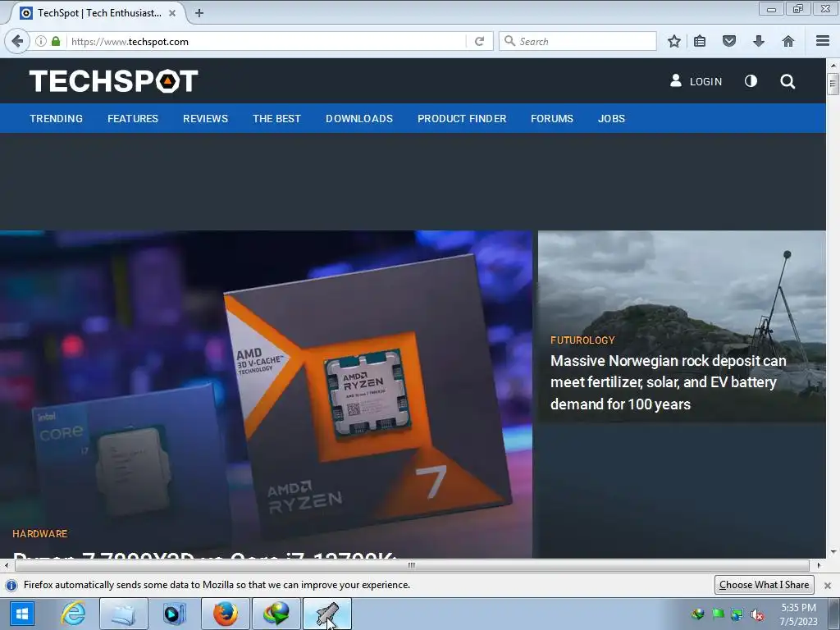The height and width of the screenshot is (630, 840).
Task: Open the FUTUROLOGY category label
Action: pos(582,340)
